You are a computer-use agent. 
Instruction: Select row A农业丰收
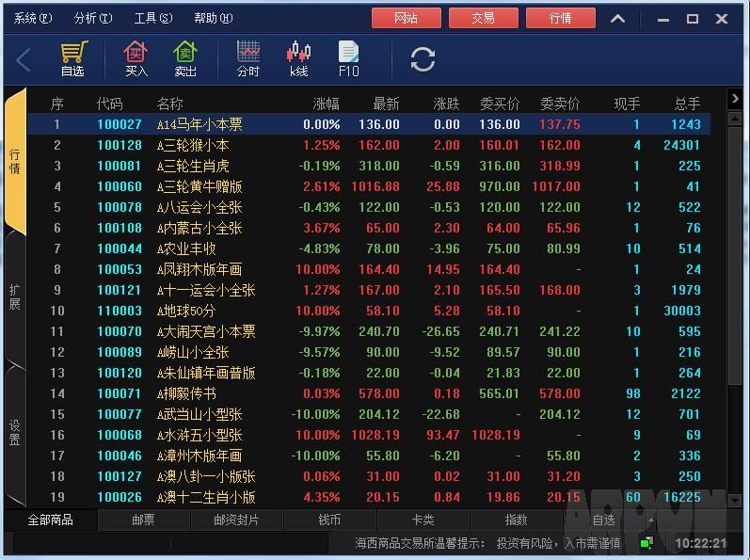click(x=369, y=248)
